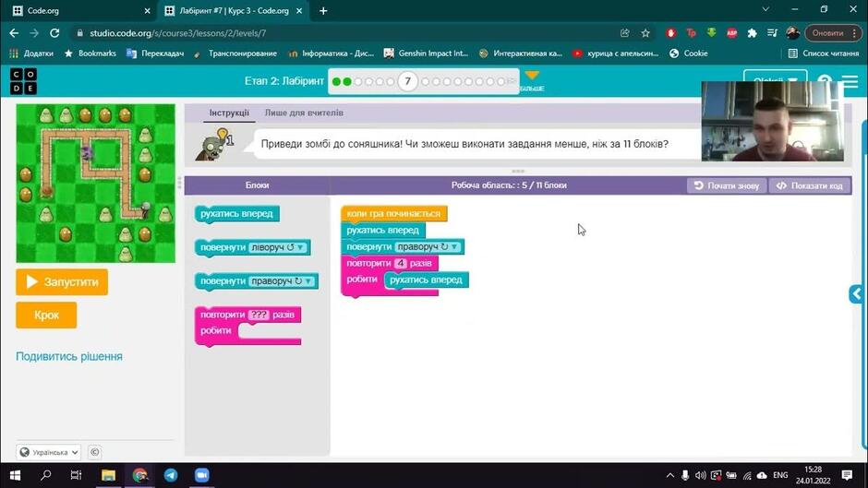The image size is (868, 488).
Task: Click the Оновити browser update button
Action: tap(833, 33)
